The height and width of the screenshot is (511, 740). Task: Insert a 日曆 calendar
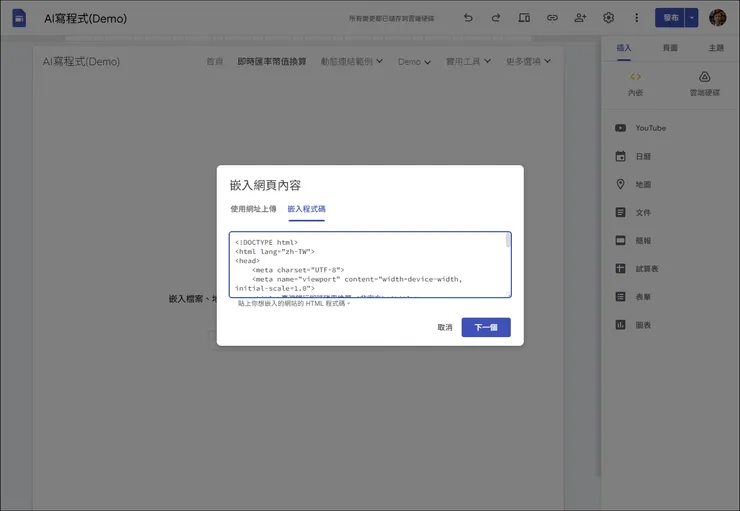click(633, 156)
